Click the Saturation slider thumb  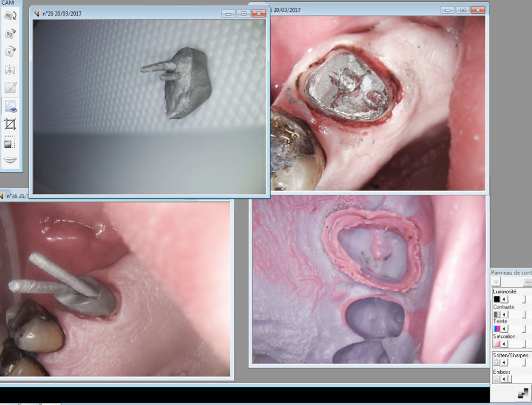525,344
